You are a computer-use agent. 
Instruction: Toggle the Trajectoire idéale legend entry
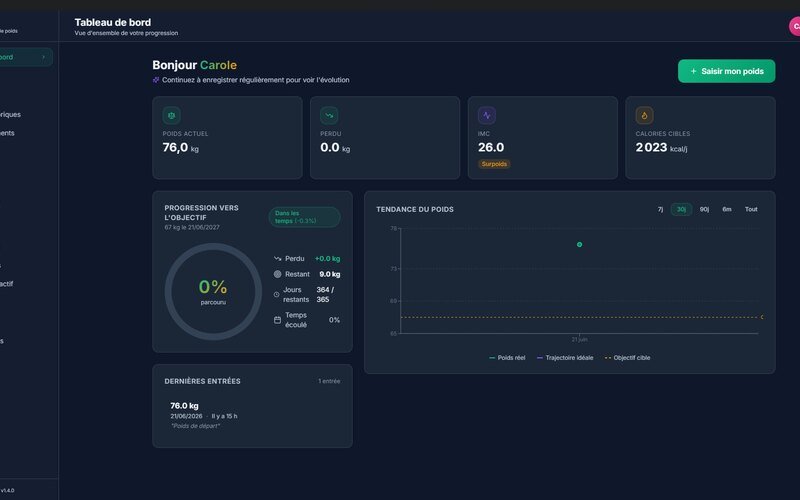pyautogui.click(x=565, y=358)
